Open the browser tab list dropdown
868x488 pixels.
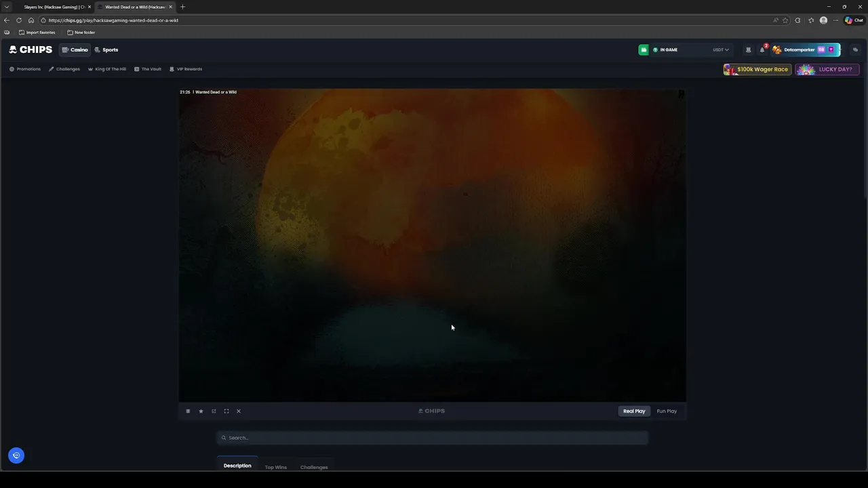7,7
